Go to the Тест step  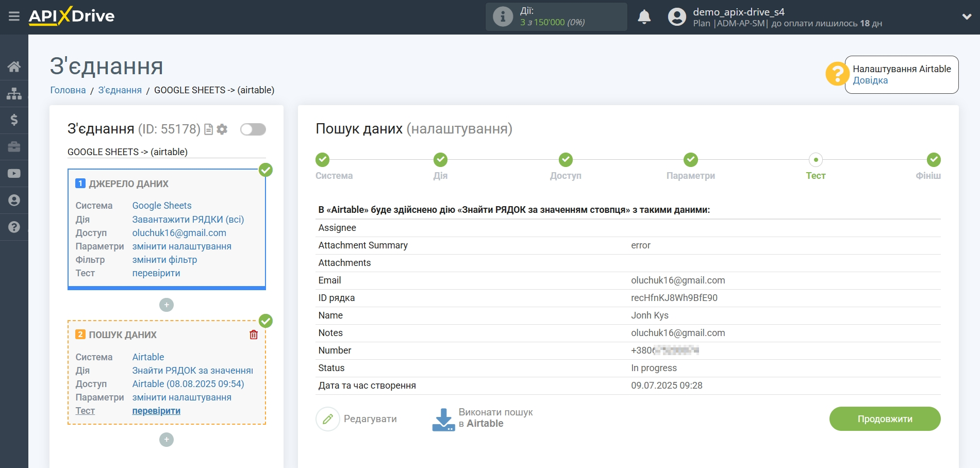(x=816, y=160)
